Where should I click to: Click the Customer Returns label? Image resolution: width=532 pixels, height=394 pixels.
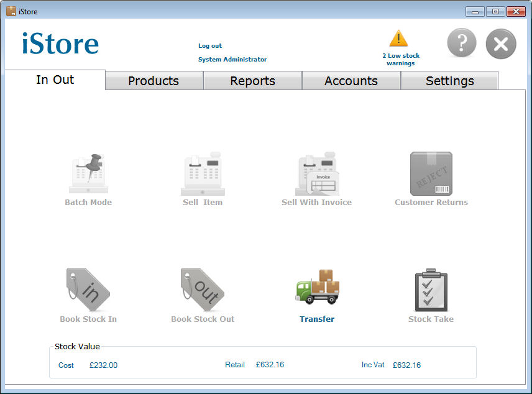click(431, 202)
